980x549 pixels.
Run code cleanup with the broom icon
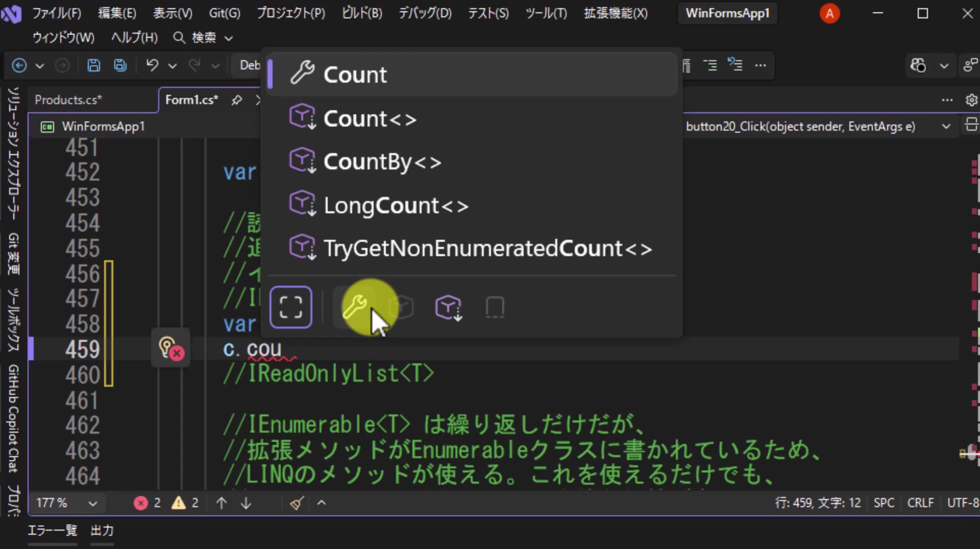(297, 503)
